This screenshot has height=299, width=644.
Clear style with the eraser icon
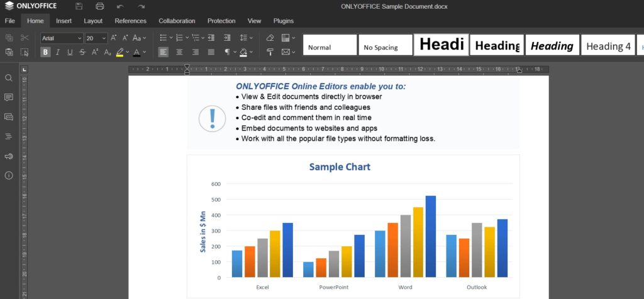tap(270, 38)
